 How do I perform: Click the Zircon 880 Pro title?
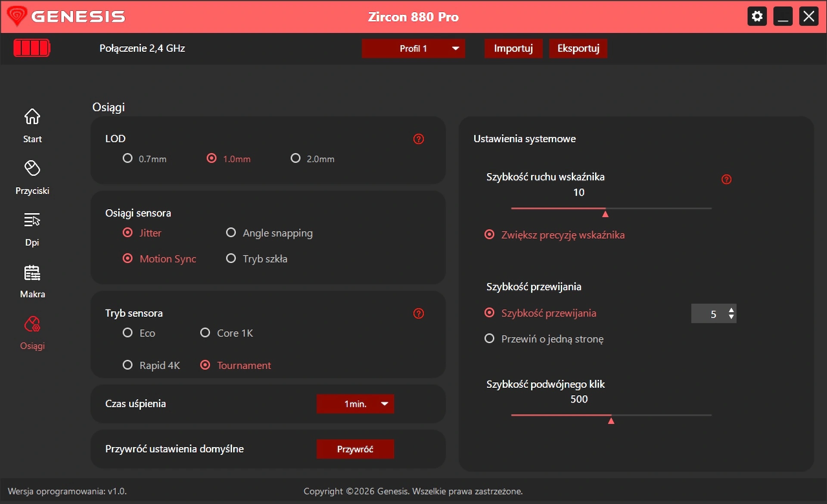click(413, 17)
